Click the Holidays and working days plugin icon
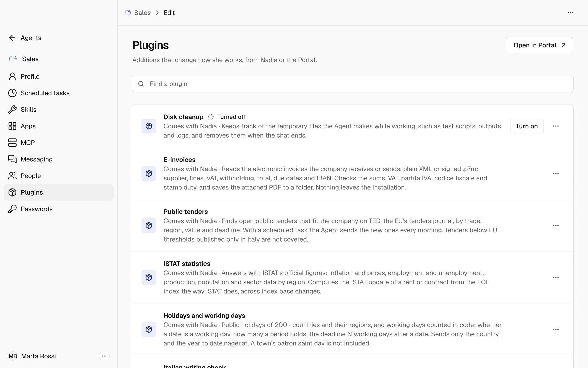This screenshot has width=588, height=368. (149, 329)
